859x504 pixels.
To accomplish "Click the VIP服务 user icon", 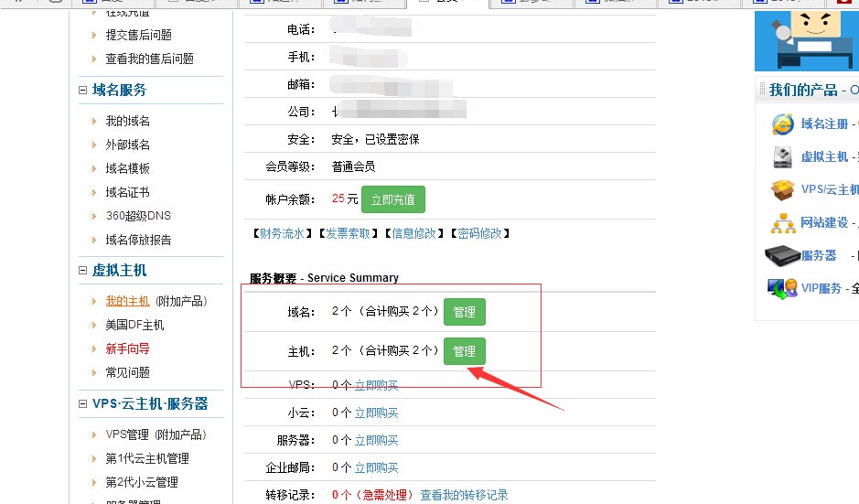I will (782, 288).
